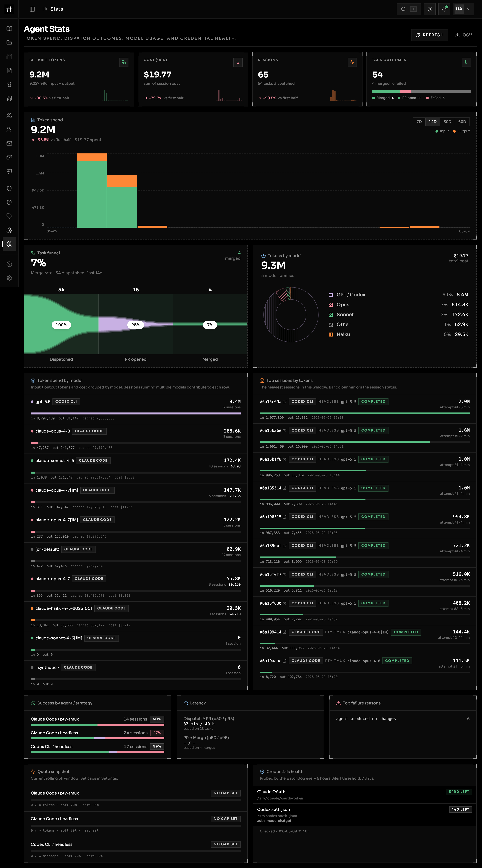The width and height of the screenshot is (482, 868).
Task: Open the notifications bell
Action: pyautogui.click(x=444, y=9)
